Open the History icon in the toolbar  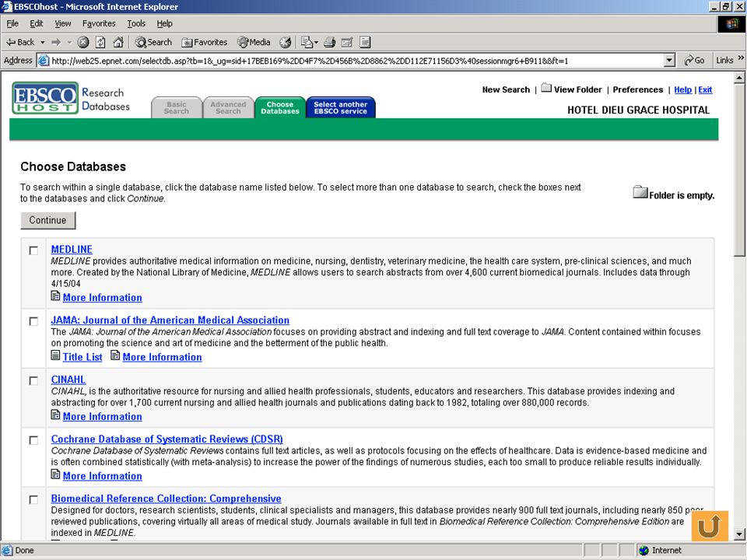pyautogui.click(x=285, y=42)
